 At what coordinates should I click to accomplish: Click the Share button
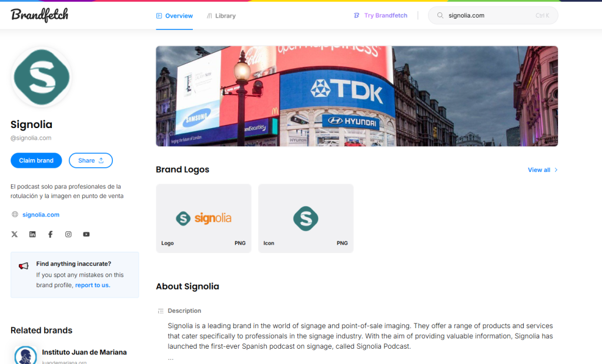pyautogui.click(x=91, y=160)
